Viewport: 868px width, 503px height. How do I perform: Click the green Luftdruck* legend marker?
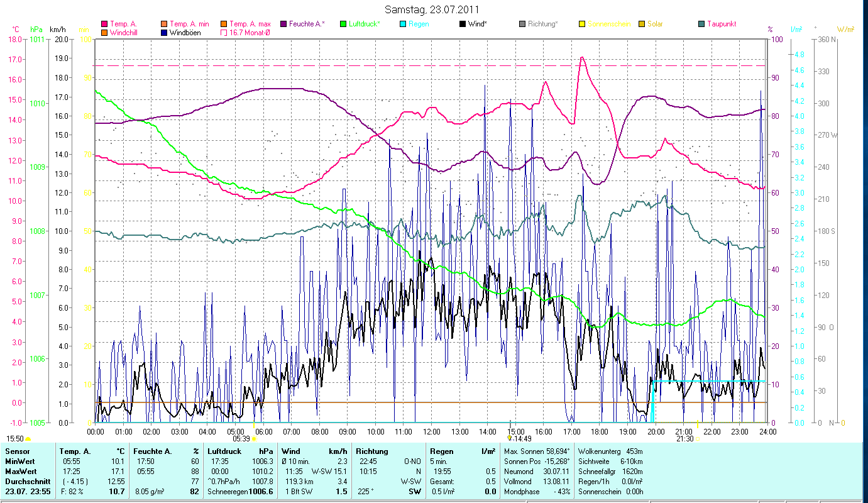click(343, 24)
